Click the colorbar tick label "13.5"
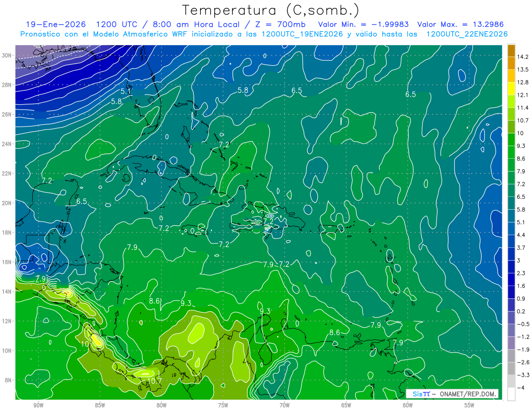 click(x=523, y=70)
